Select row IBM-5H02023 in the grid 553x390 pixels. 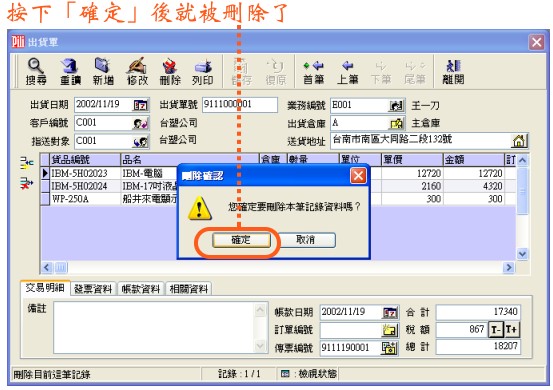[279, 173]
